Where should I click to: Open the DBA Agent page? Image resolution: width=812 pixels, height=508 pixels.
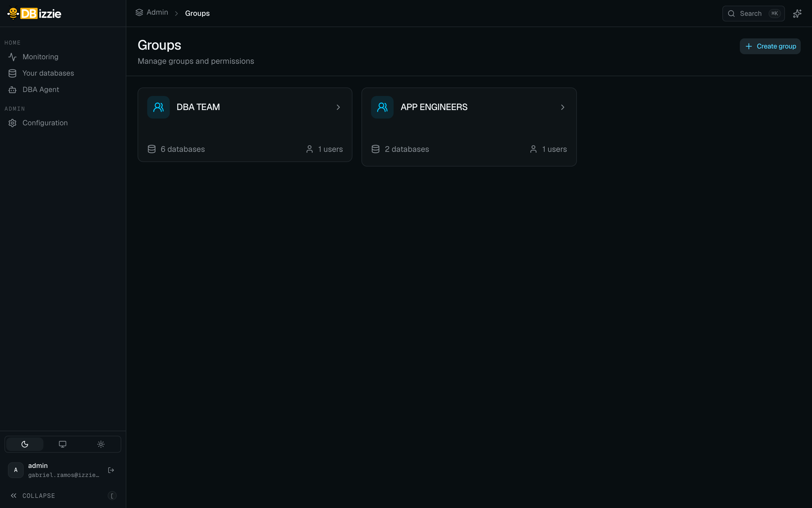pos(63,90)
